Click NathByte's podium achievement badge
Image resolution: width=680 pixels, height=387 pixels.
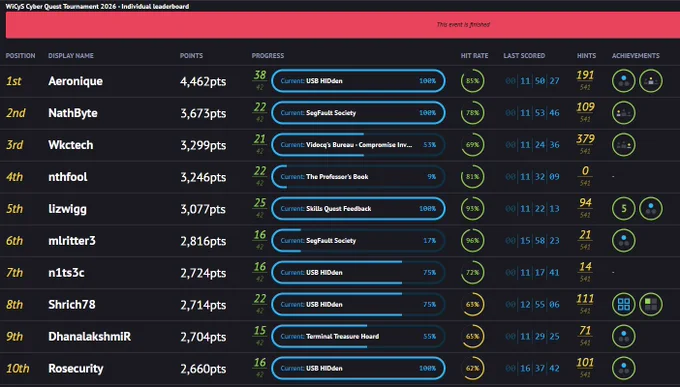tap(624, 113)
